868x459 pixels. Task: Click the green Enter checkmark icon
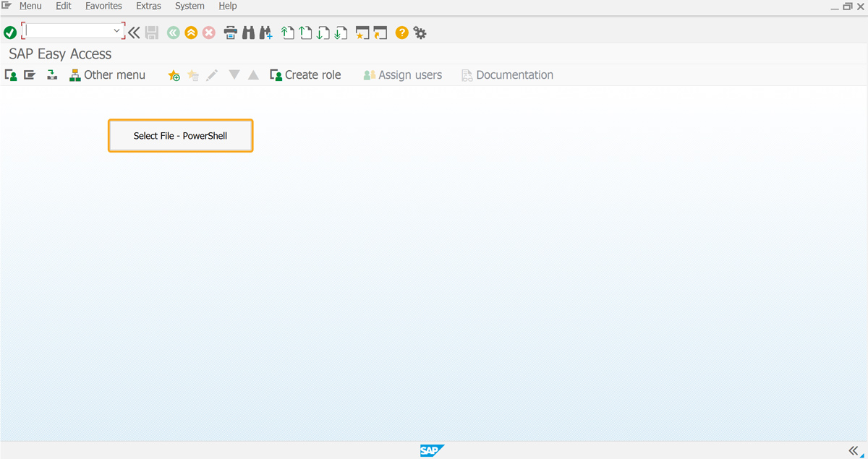click(10, 33)
